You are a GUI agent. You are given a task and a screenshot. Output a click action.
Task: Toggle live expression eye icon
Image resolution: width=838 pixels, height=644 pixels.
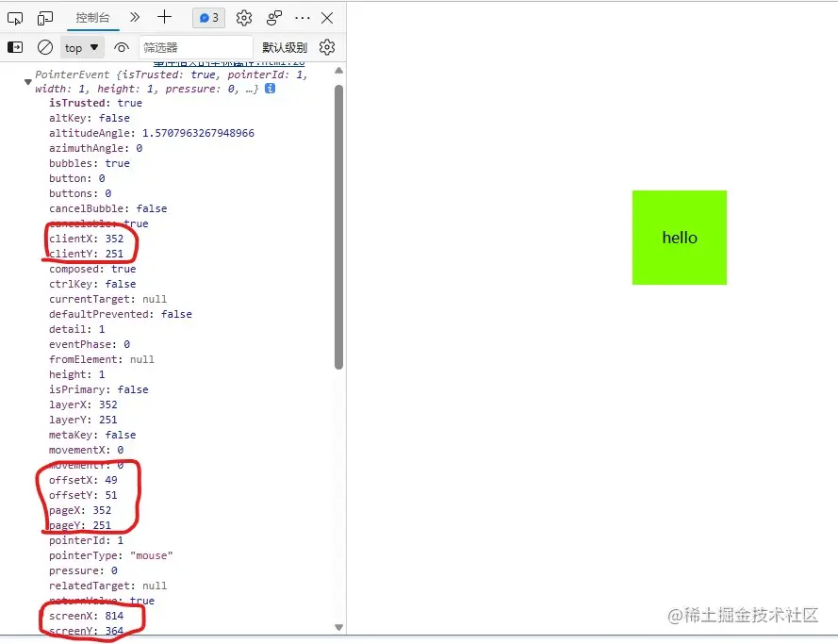[x=122, y=47]
